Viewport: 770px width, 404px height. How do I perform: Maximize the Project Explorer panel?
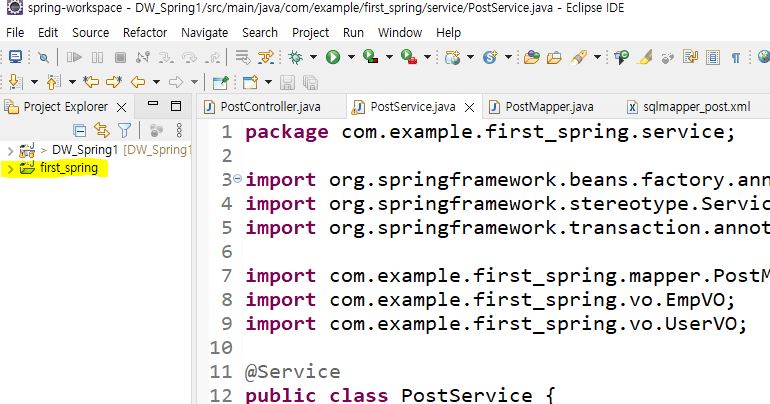pyautogui.click(x=176, y=106)
